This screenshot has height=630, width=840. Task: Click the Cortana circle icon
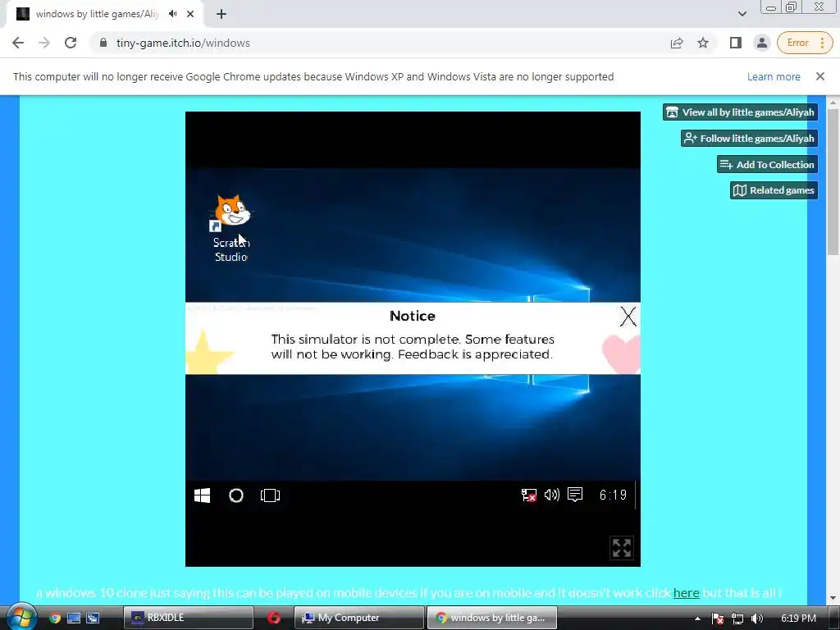coord(236,495)
